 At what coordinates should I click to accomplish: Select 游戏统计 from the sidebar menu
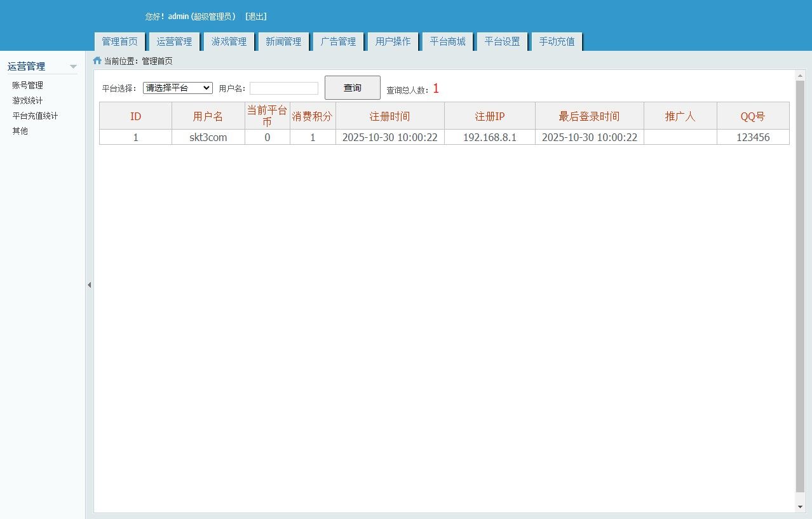click(x=29, y=100)
